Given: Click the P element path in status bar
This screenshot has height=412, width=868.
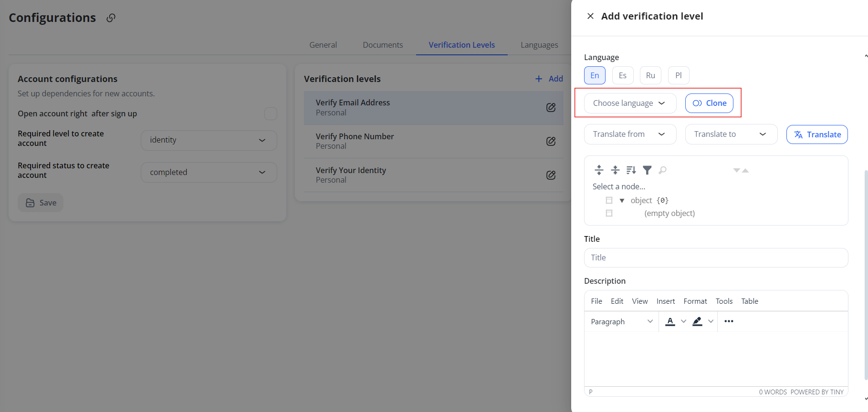Looking at the screenshot, I should tap(591, 392).
